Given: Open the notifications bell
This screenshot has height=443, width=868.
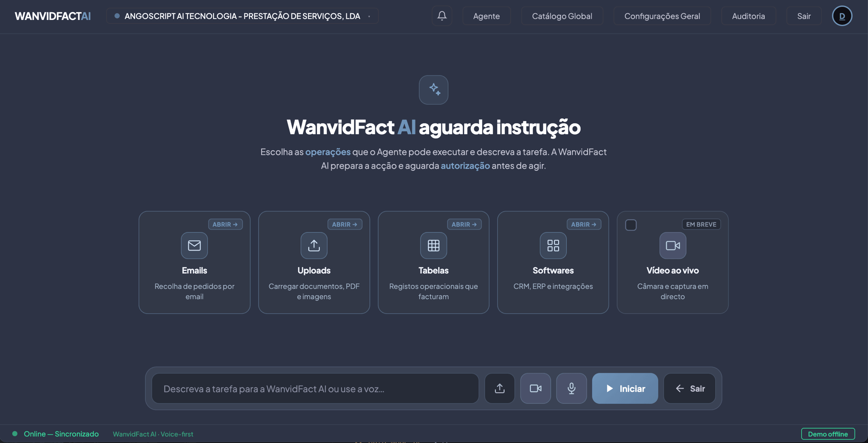Looking at the screenshot, I should [x=442, y=16].
